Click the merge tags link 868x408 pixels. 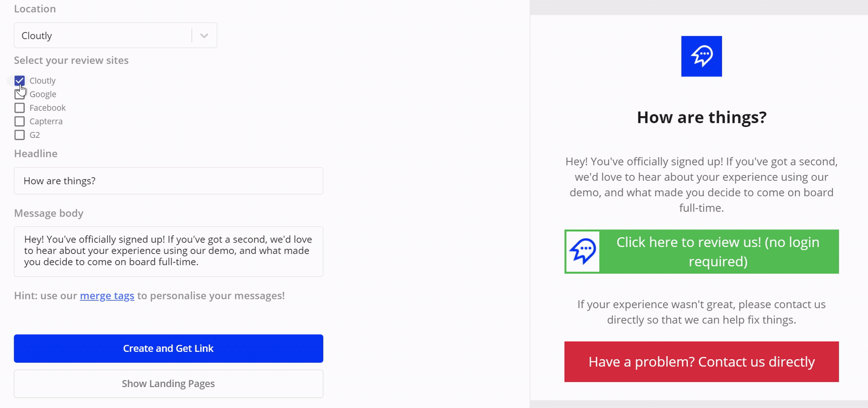click(107, 295)
